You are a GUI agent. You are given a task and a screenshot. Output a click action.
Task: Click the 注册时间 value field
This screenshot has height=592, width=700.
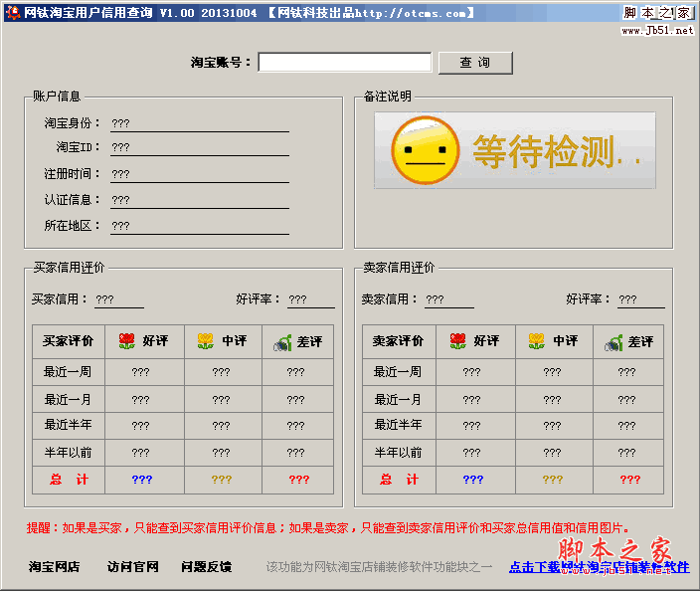pos(200,174)
